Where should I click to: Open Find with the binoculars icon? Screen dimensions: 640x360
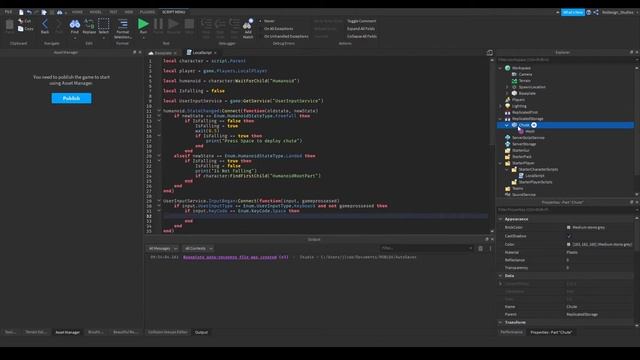click(75, 24)
